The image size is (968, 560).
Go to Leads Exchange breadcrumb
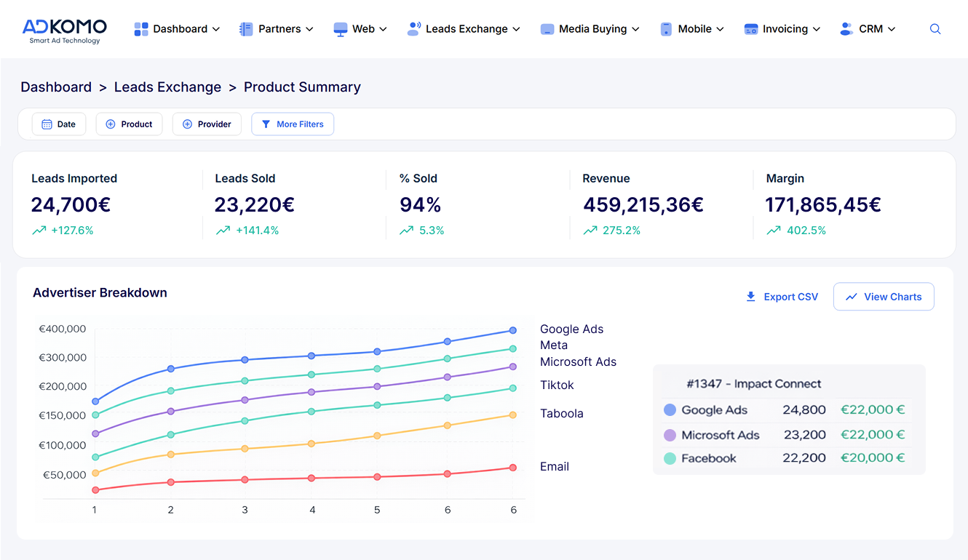pos(167,87)
